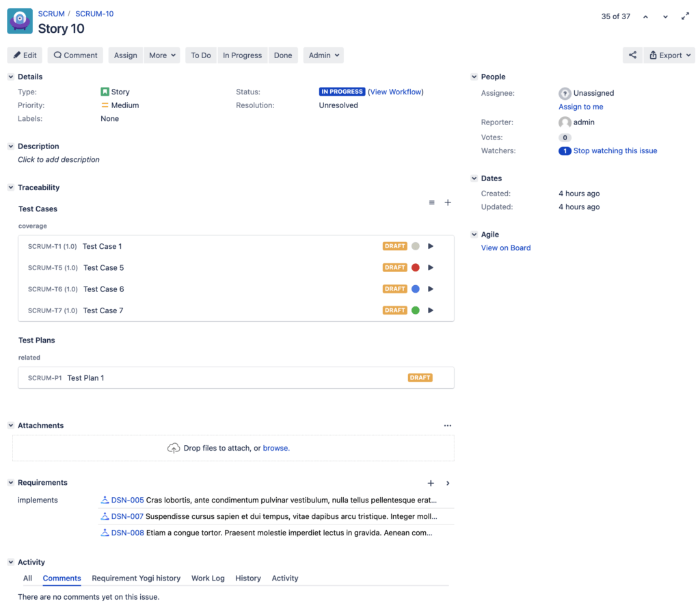Add a requirement using the plus icon
Image resolution: width=700 pixels, height=612 pixels.
click(431, 483)
